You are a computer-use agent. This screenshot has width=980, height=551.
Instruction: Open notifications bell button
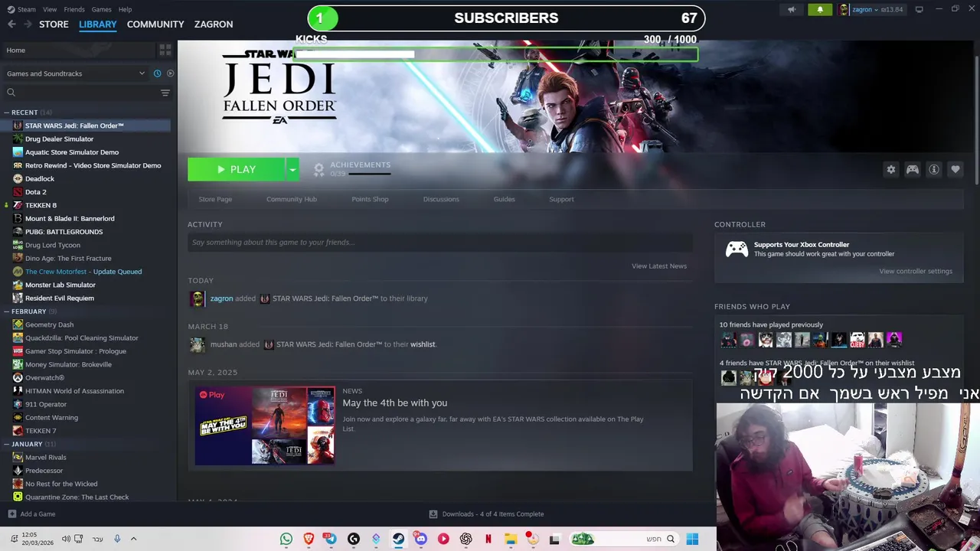pyautogui.click(x=820, y=10)
